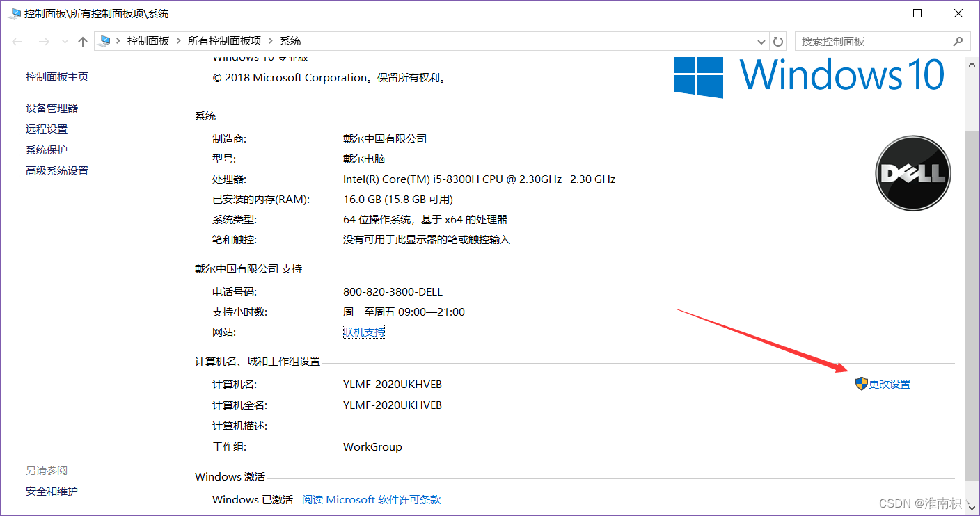The width and height of the screenshot is (980, 516).
Task: Expand chevron after 控制面板 in breadcrumb
Action: pos(179,41)
